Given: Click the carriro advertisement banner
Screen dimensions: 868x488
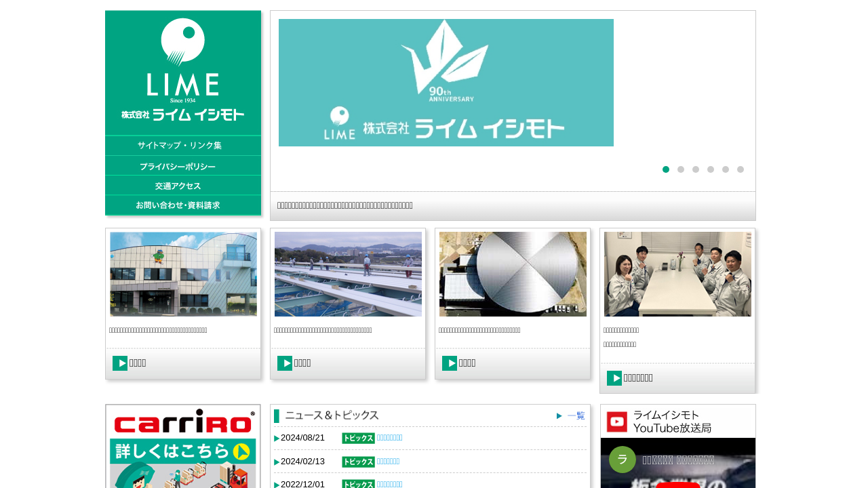Looking at the screenshot, I should [x=183, y=446].
